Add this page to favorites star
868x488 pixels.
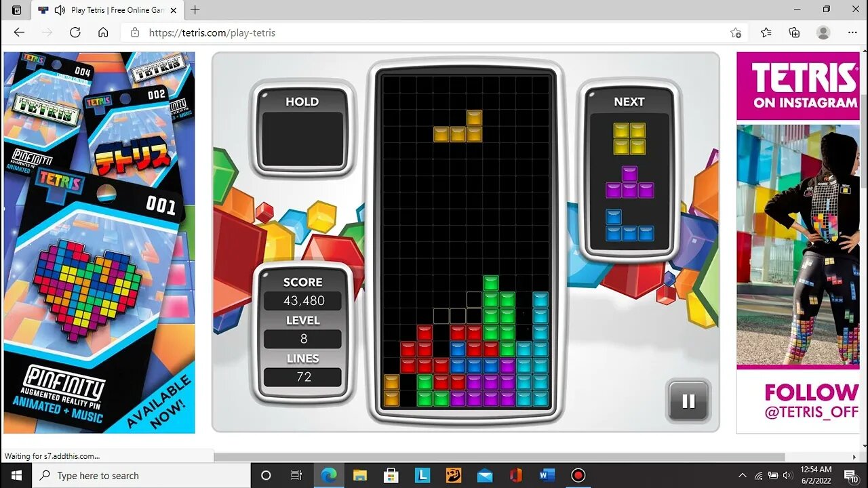736,33
